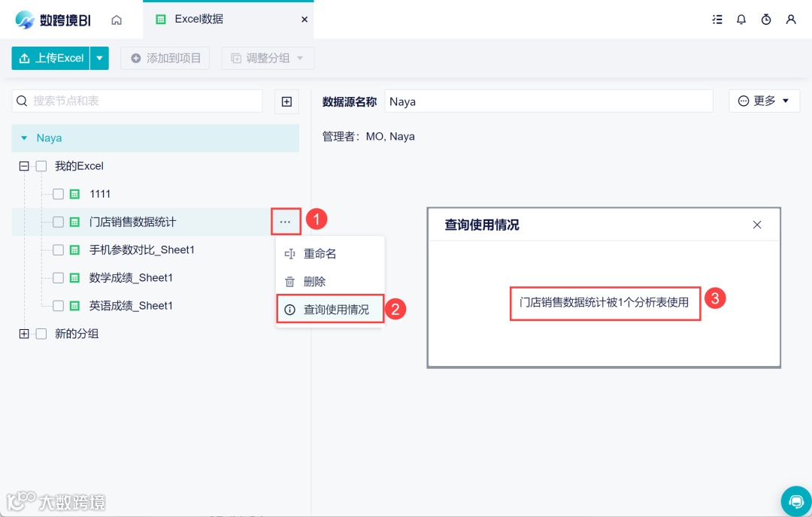
Task: Click the 上传Excel button
Action: click(x=52, y=58)
